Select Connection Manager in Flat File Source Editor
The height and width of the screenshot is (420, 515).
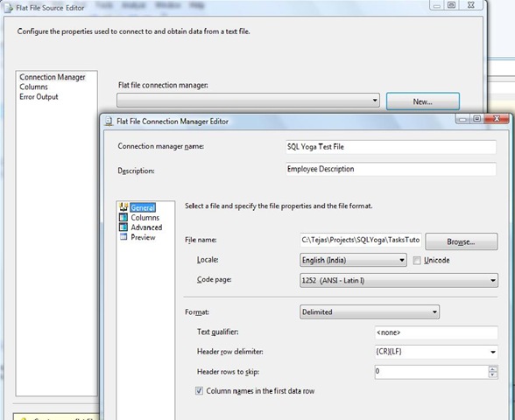coord(53,77)
